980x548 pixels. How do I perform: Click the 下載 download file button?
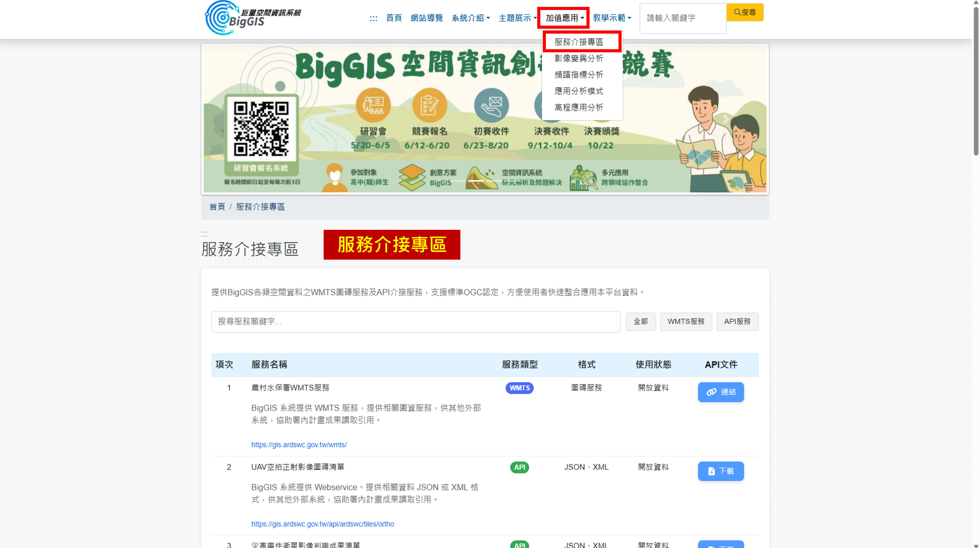[721, 471]
